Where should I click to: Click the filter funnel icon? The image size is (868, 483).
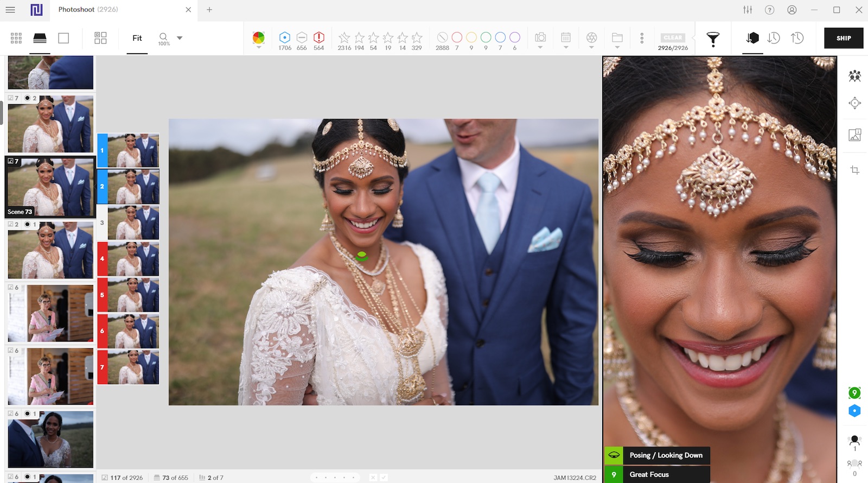click(713, 38)
